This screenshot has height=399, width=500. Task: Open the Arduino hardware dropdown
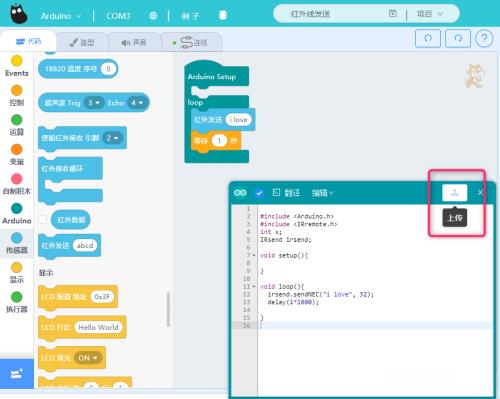coord(61,16)
